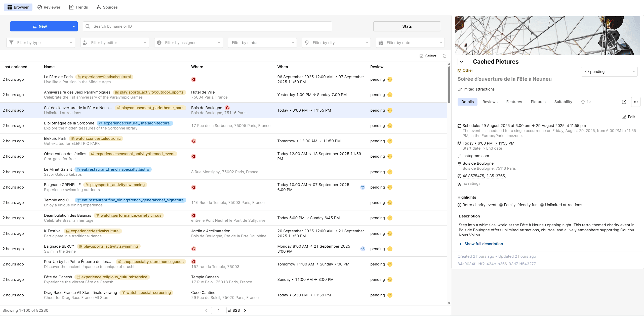This screenshot has height=316, width=644.
Task: Click the refresh icon next to Select
Action: coord(445,56)
